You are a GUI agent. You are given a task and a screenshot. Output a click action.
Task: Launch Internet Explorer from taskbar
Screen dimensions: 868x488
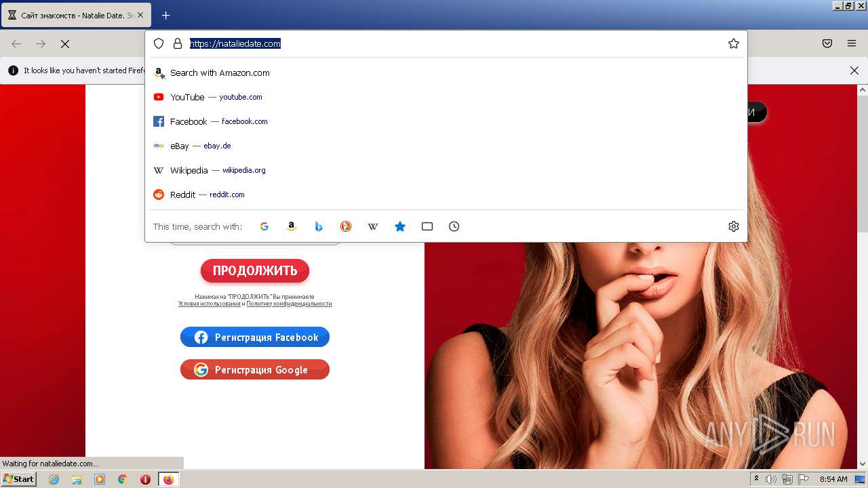(x=54, y=479)
